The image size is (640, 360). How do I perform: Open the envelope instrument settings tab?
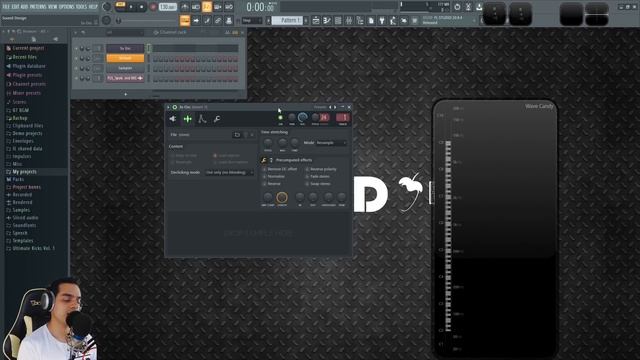[x=202, y=119]
